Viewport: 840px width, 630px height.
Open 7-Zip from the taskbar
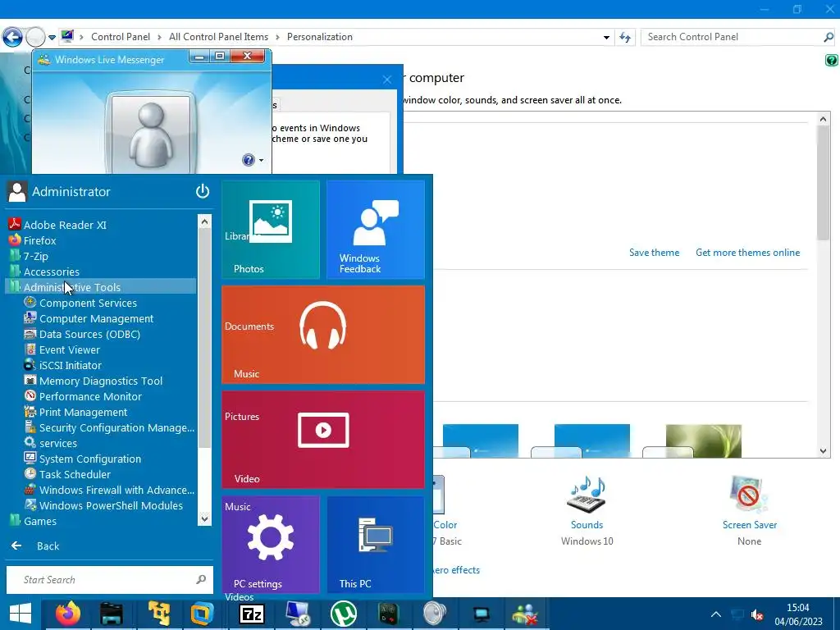point(251,614)
